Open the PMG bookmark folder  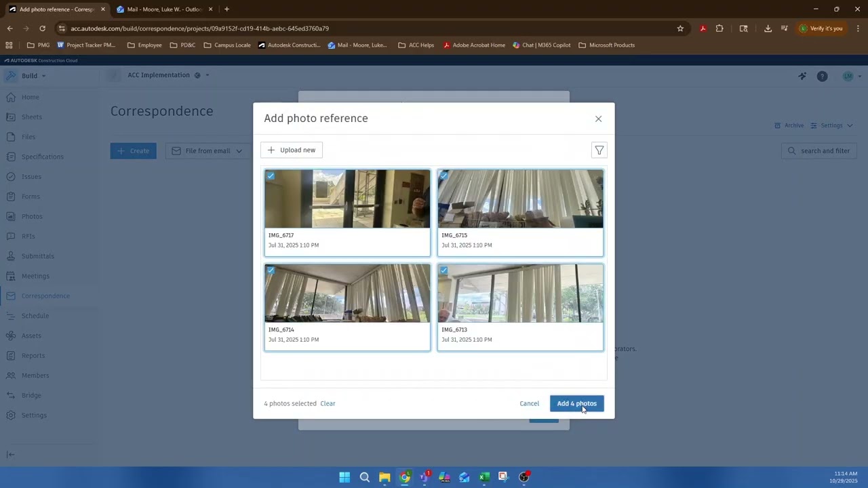39,45
